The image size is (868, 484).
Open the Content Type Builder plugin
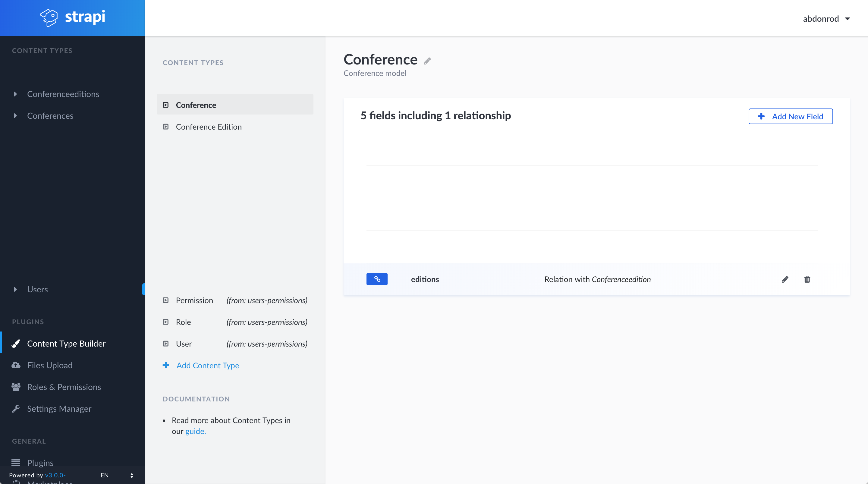66,344
